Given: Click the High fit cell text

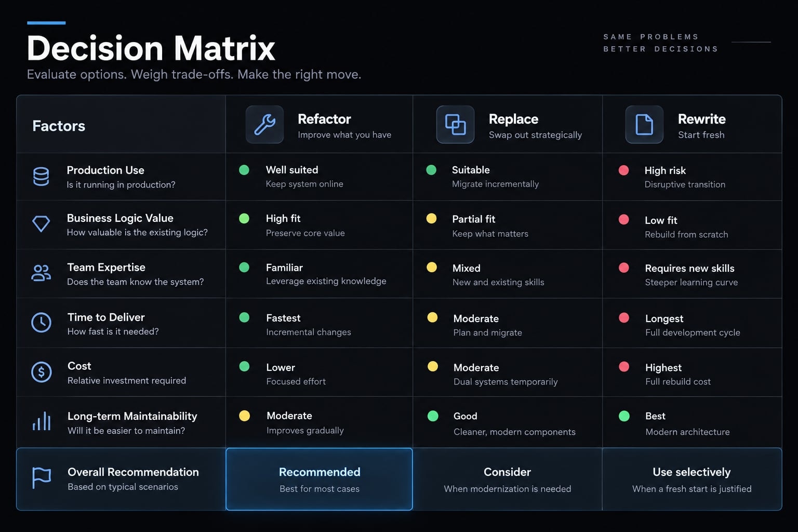Looking at the screenshot, I should point(283,219).
